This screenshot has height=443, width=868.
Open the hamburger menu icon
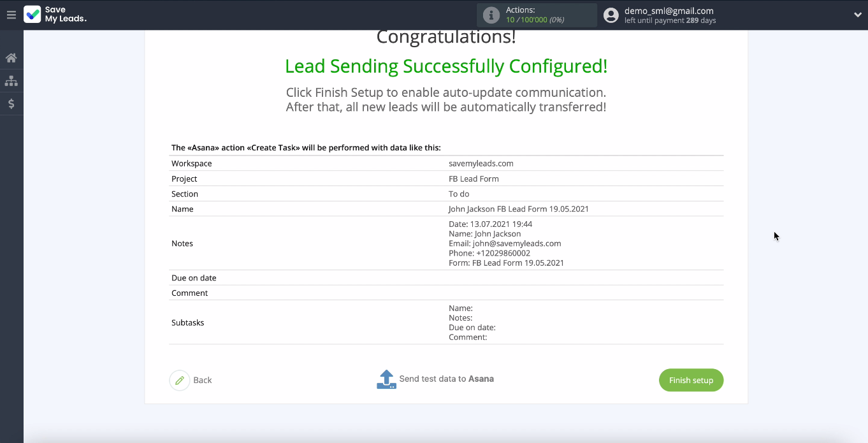[11, 15]
